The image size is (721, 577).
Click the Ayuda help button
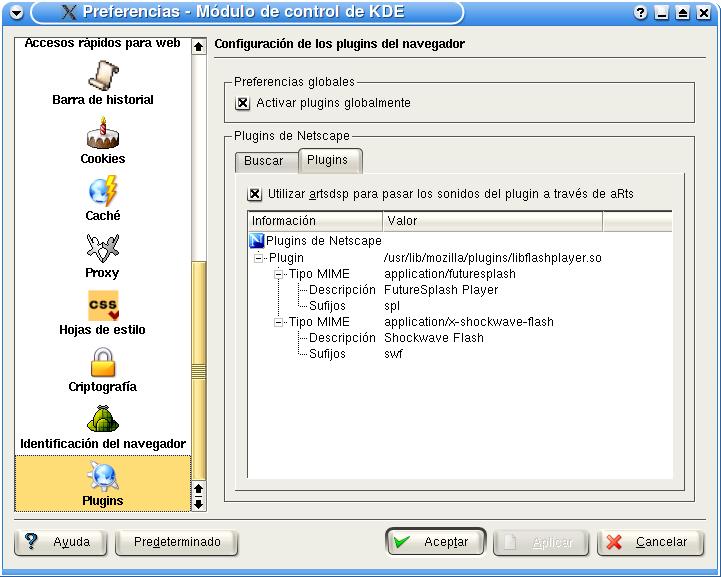60,542
